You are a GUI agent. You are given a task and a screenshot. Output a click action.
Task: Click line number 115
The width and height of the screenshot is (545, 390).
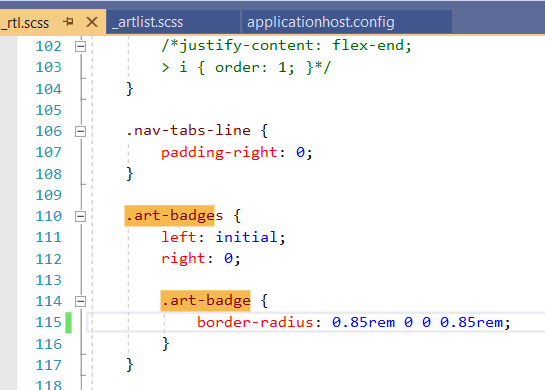[49, 323]
